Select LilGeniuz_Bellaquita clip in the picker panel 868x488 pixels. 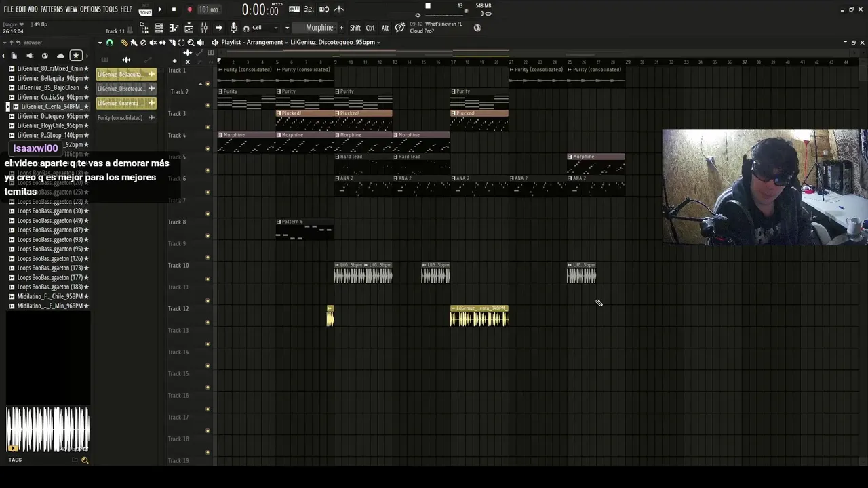coord(126,74)
